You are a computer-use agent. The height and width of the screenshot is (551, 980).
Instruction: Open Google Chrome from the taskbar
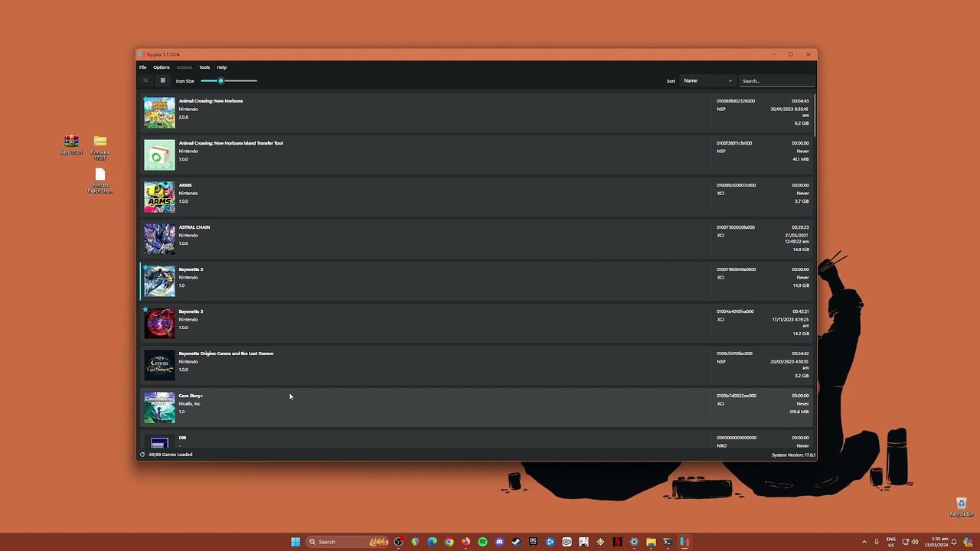(449, 542)
